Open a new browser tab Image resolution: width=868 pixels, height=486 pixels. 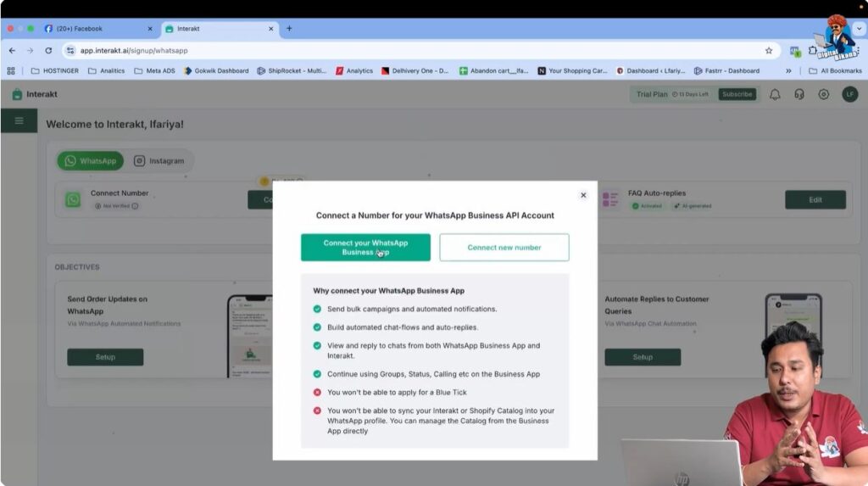289,28
